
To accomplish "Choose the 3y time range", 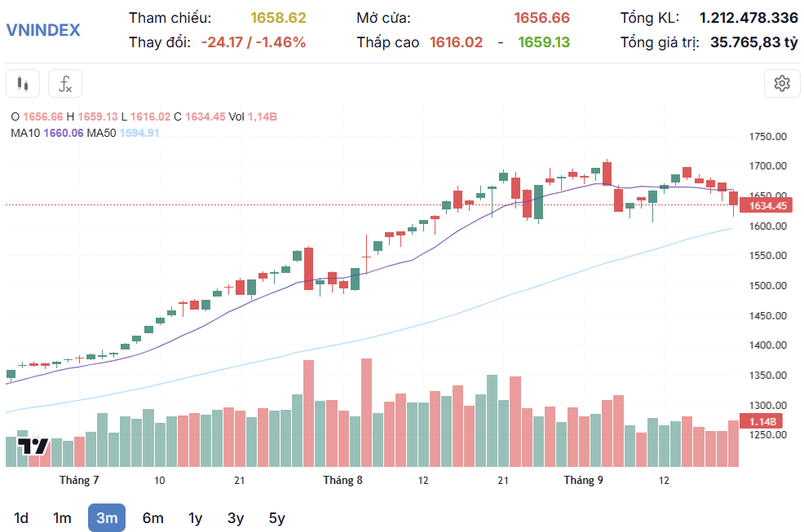I will point(236,518).
